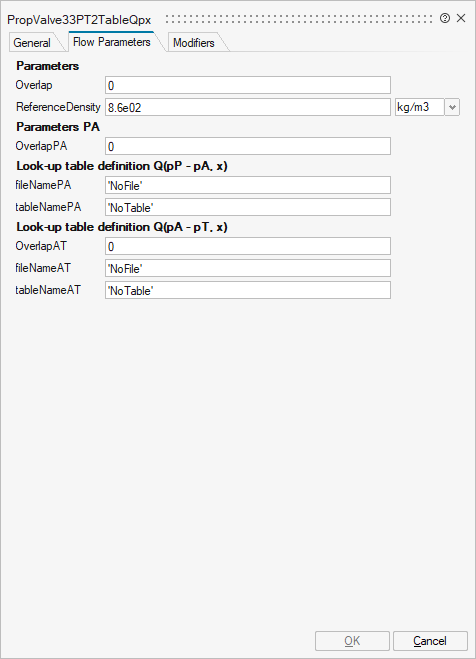Viewport: 476px width, 659px height.
Task: Click the tableNamePA text field
Action: pos(248,207)
